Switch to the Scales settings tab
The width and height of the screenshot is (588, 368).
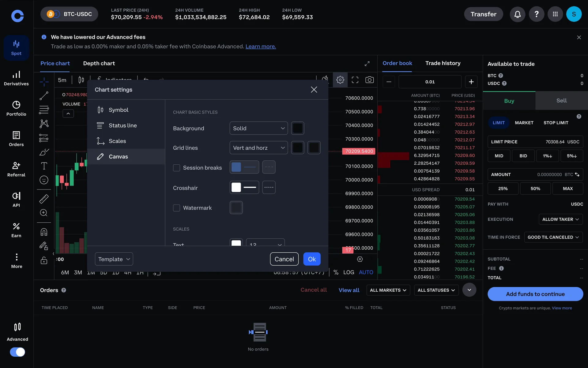click(117, 141)
